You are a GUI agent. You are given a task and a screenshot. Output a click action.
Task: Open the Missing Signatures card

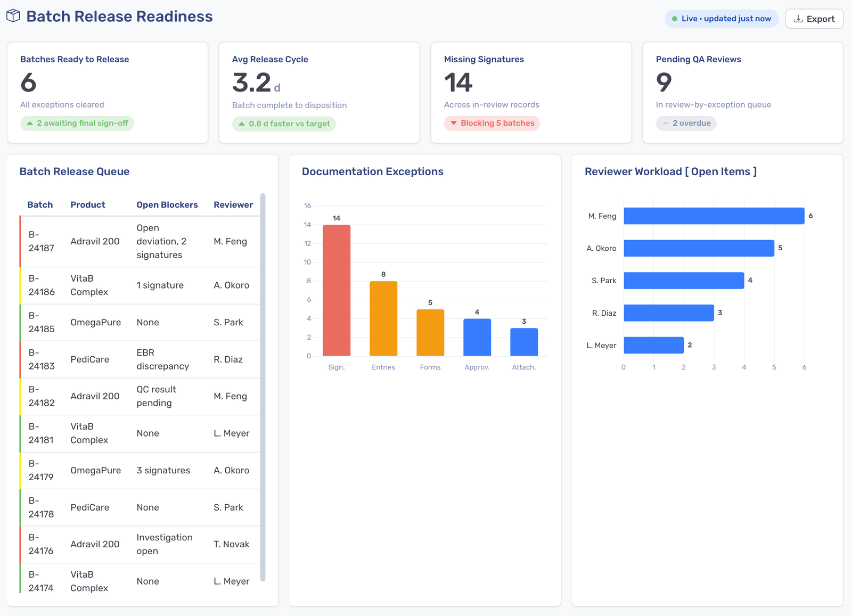pyautogui.click(x=531, y=93)
